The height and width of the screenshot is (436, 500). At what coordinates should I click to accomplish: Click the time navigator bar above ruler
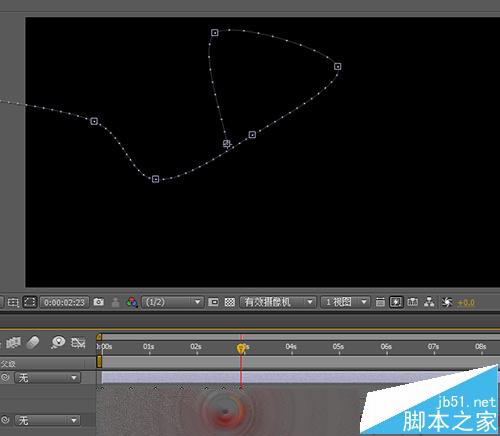coord(300,337)
